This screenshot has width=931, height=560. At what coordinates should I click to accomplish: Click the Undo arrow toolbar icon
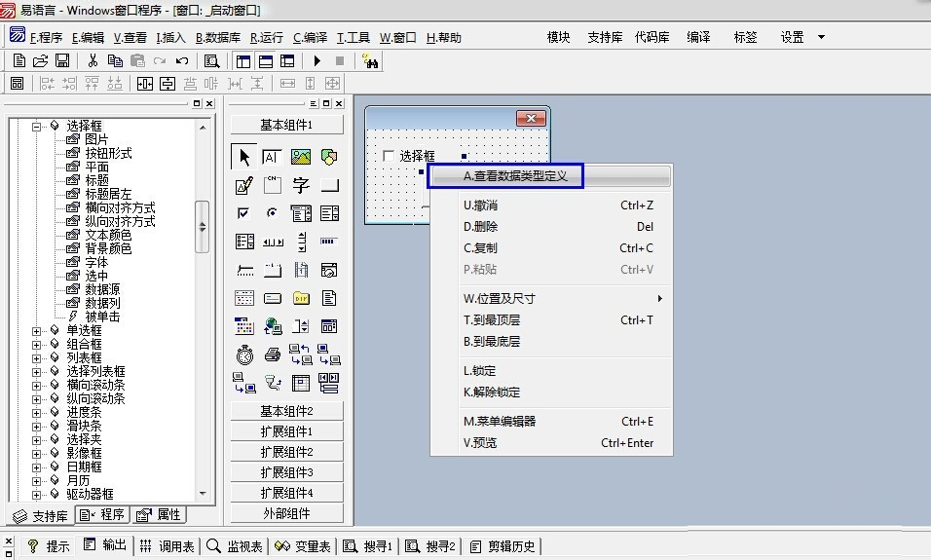click(x=182, y=60)
